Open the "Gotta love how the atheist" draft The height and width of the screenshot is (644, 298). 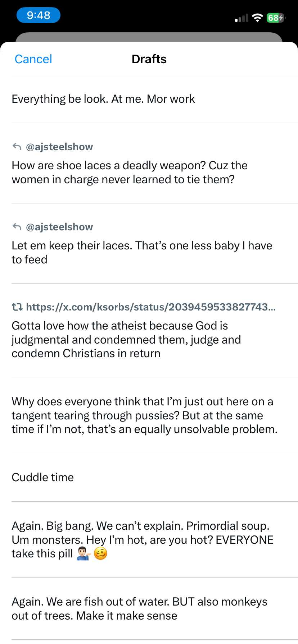tap(126, 340)
